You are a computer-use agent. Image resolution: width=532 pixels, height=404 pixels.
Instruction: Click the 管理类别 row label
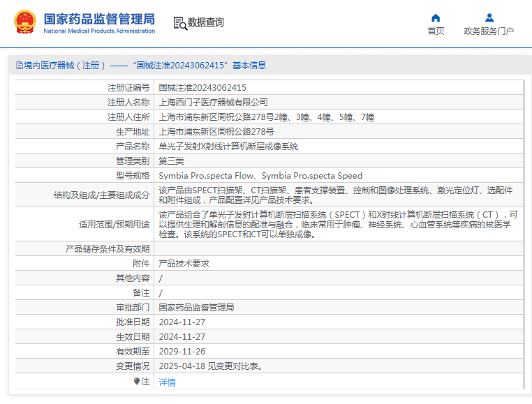133,160
